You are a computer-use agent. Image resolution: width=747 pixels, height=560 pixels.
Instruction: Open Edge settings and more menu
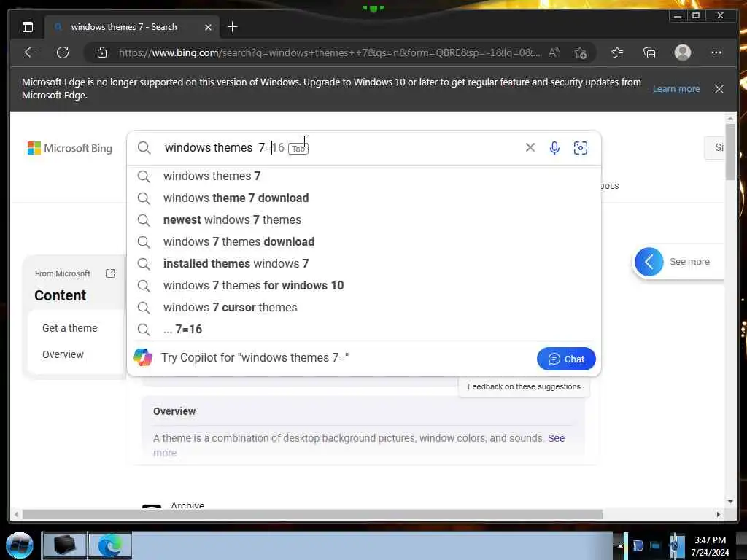tap(716, 52)
